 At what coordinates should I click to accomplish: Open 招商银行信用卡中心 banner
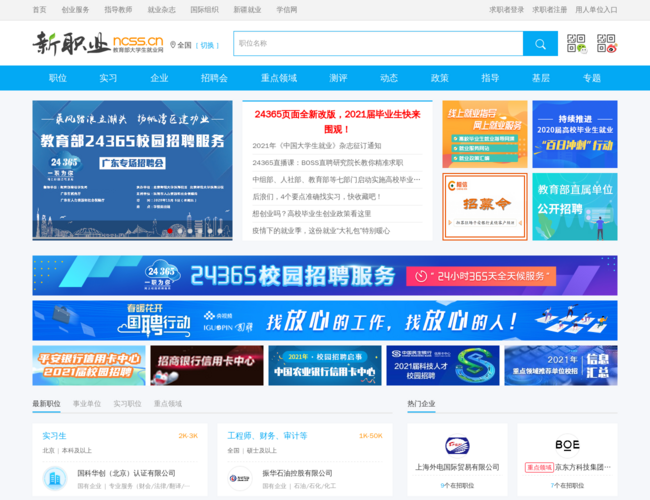click(x=207, y=365)
